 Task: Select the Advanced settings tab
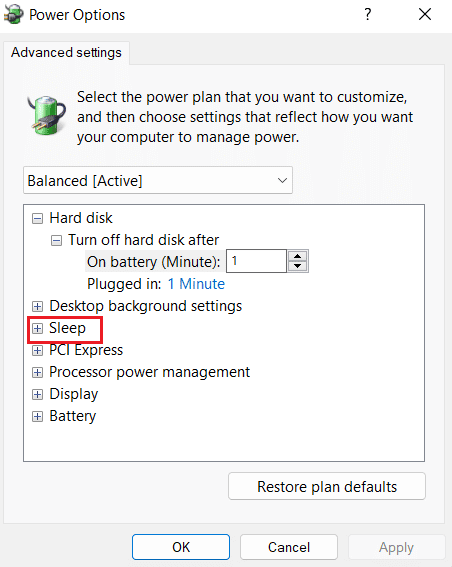[x=66, y=53]
